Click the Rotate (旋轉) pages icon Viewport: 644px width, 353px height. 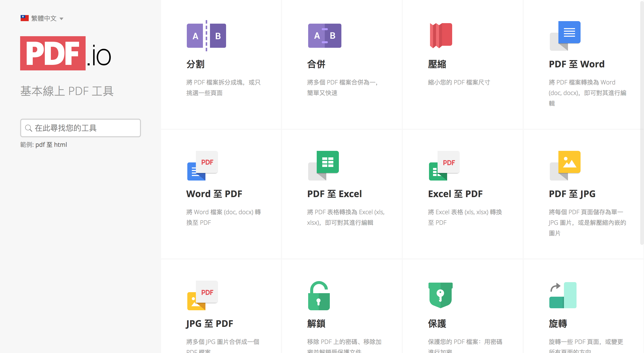(x=563, y=295)
